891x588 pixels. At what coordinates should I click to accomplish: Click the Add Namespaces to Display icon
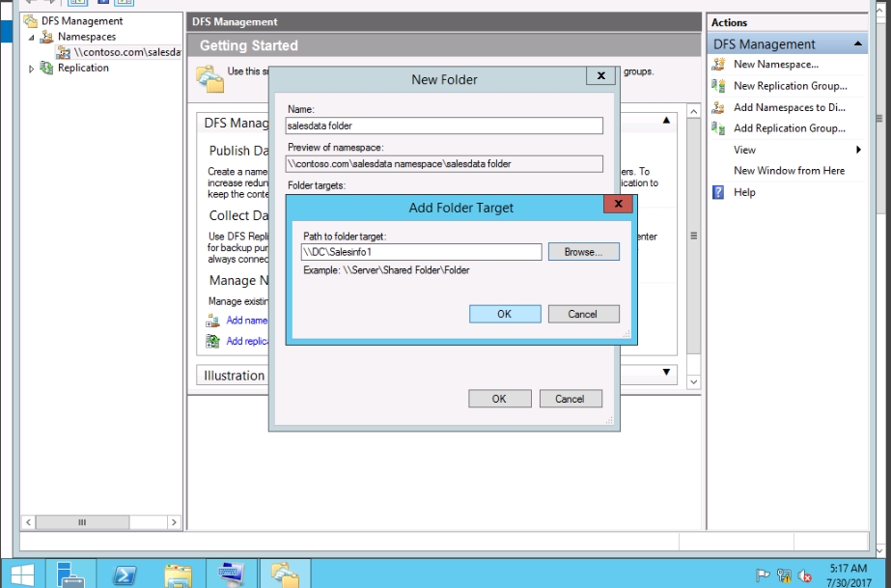pos(717,107)
